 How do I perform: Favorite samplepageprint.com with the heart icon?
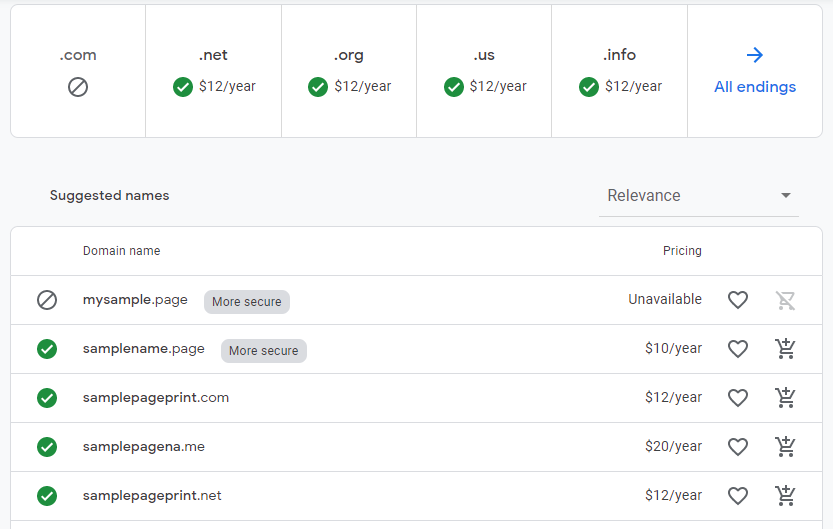[x=737, y=398]
